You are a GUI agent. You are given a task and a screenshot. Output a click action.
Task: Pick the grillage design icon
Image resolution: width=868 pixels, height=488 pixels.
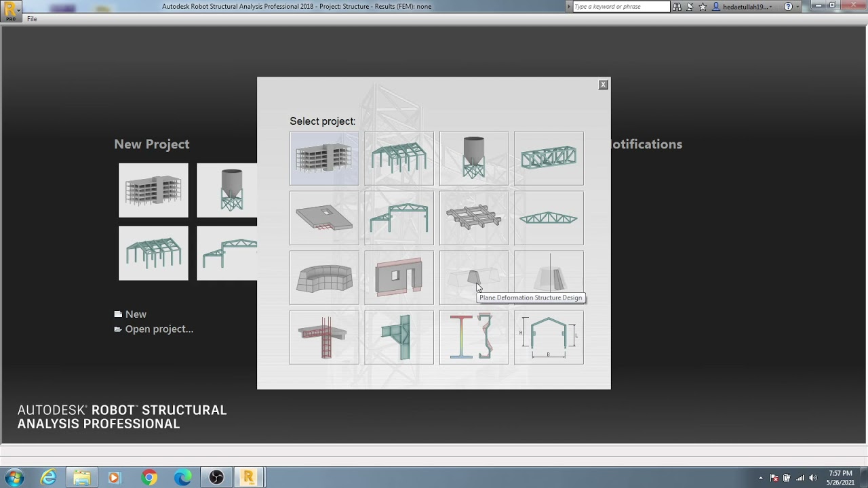[x=474, y=218]
